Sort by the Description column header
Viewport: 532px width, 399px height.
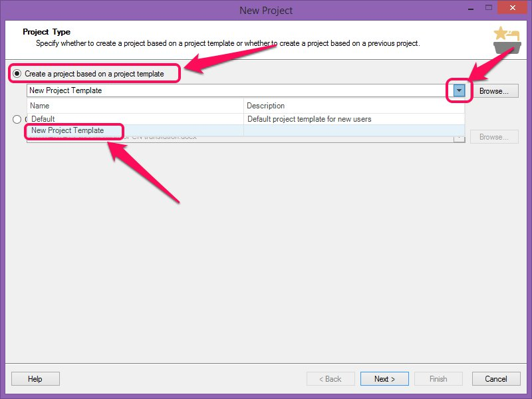pyautogui.click(x=354, y=106)
